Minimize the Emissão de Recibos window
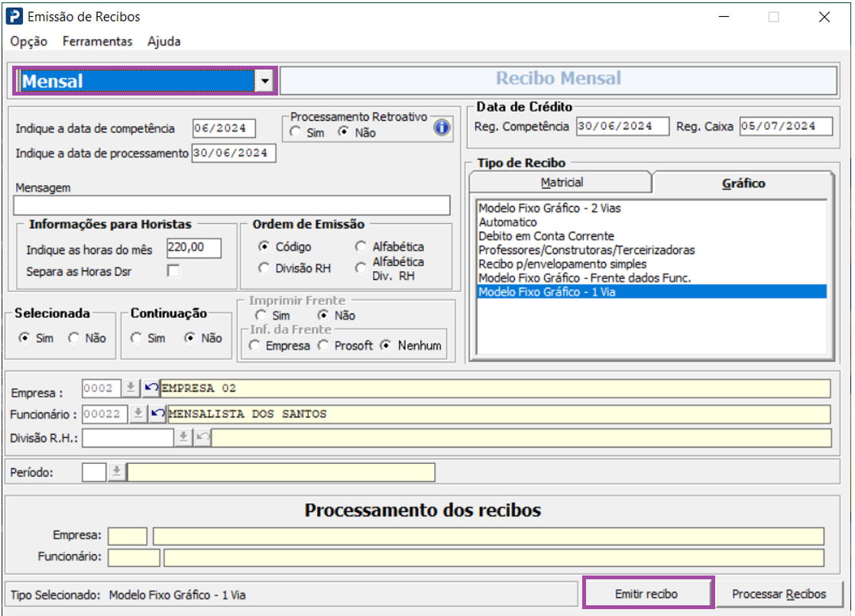Viewport: 855px width, 616px height. coord(724,17)
